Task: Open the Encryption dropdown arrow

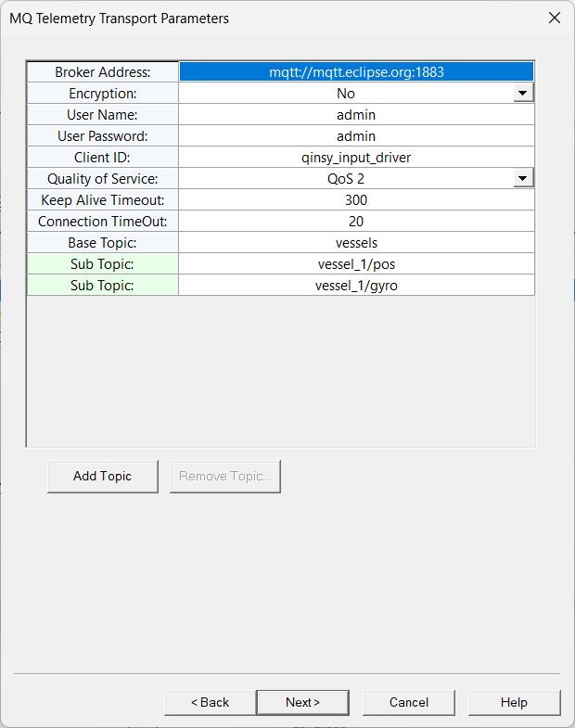Action: pos(524,93)
